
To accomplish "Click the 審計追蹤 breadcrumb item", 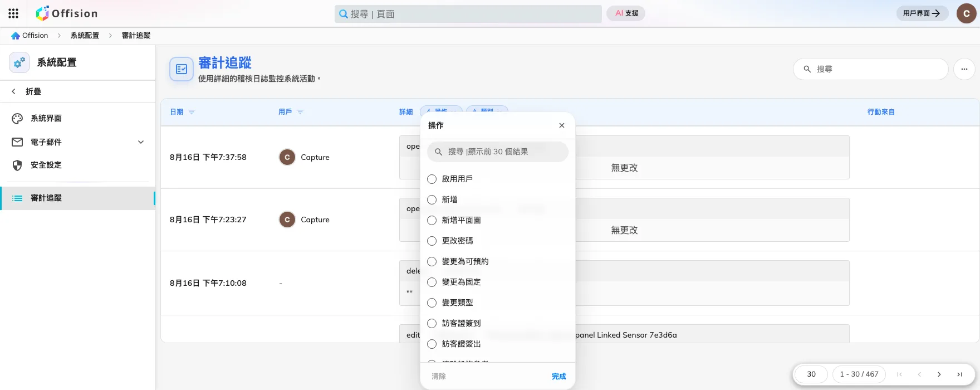I will [136, 35].
